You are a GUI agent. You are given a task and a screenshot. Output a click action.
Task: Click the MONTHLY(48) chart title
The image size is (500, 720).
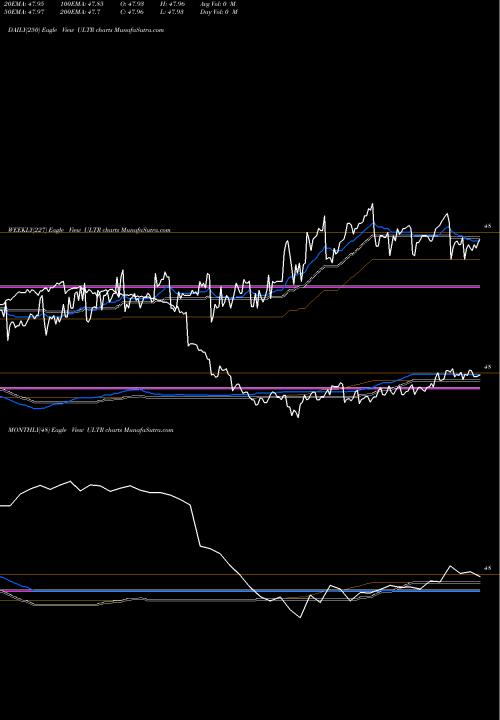pos(90,430)
